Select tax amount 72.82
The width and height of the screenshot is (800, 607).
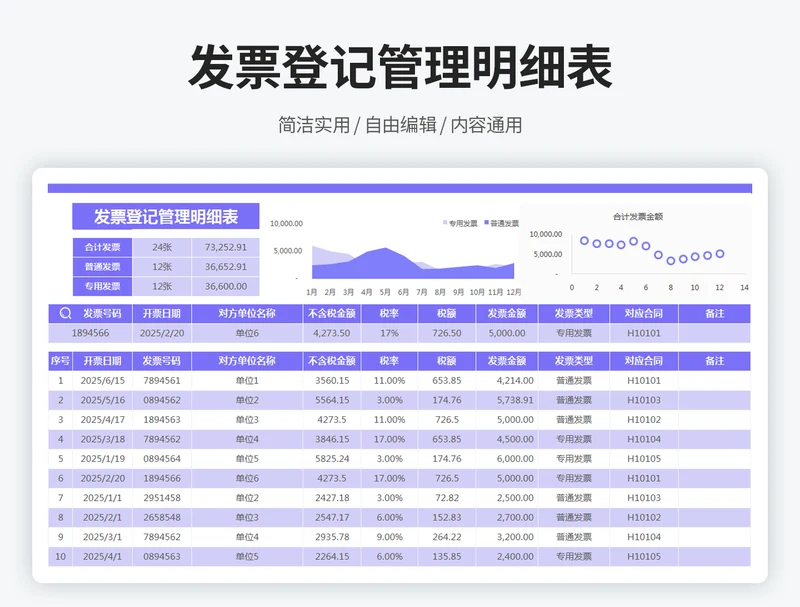click(446, 498)
